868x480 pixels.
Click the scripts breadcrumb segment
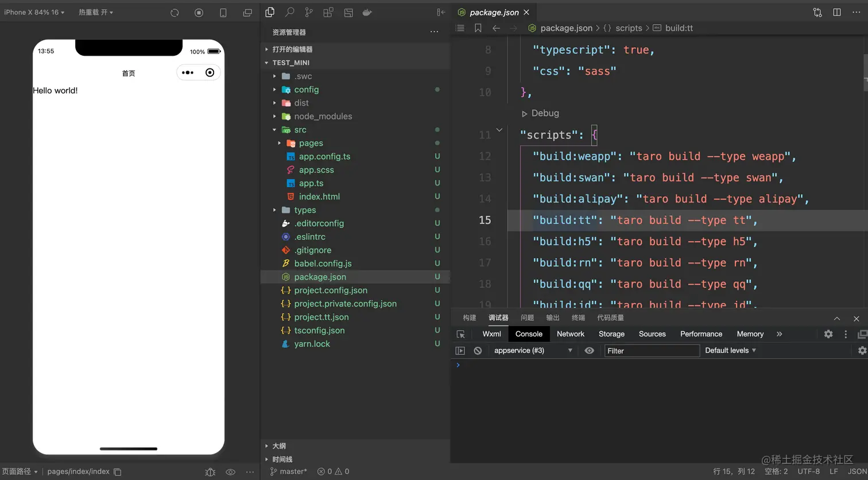click(x=629, y=28)
